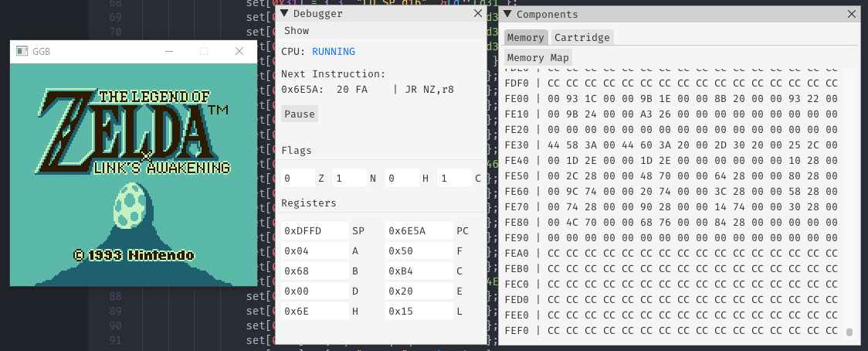Click memory row address FE80
The height and width of the screenshot is (351, 868).
coord(517,223)
